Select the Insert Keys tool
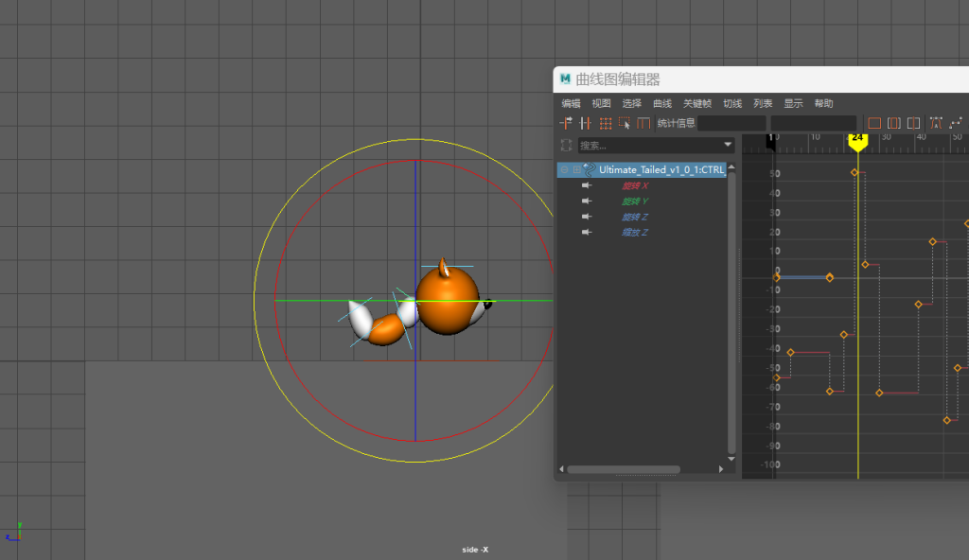Image resolution: width=969 pixels, height=560 pixels. point(585,123)
